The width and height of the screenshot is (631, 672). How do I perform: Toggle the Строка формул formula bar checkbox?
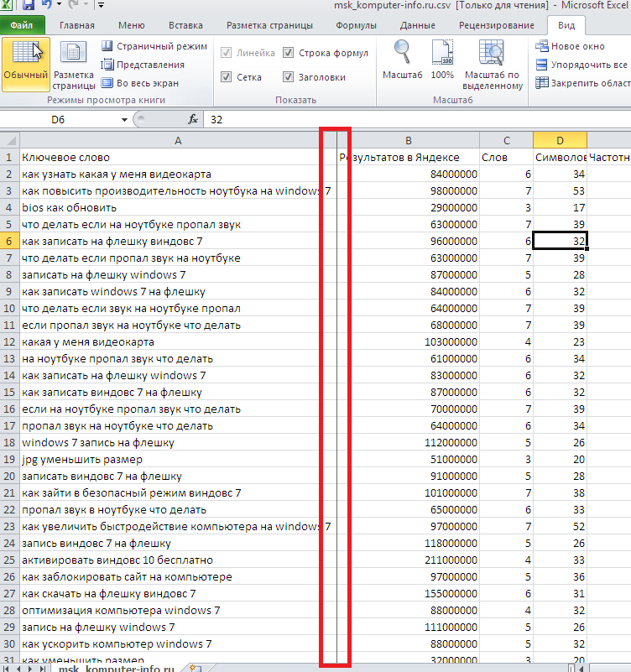point(288,53)
